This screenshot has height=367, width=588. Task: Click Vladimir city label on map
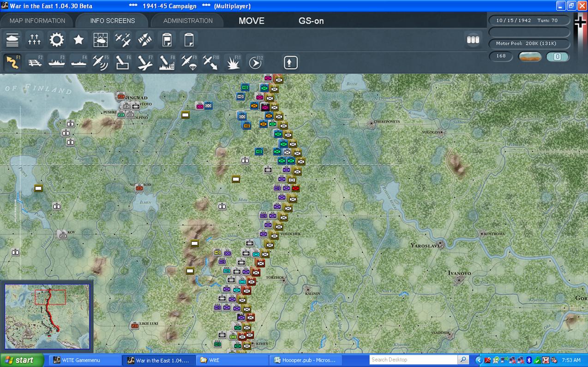440,332
